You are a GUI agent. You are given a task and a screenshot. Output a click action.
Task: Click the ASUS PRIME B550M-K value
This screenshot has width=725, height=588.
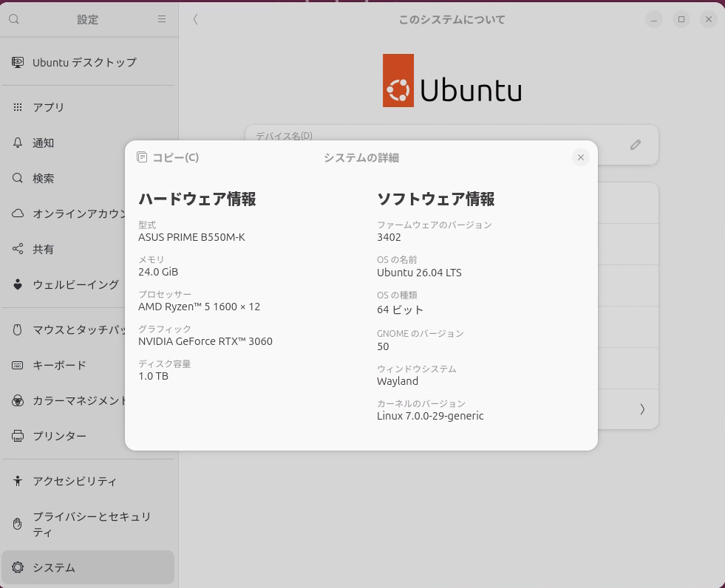click(191, 237)
